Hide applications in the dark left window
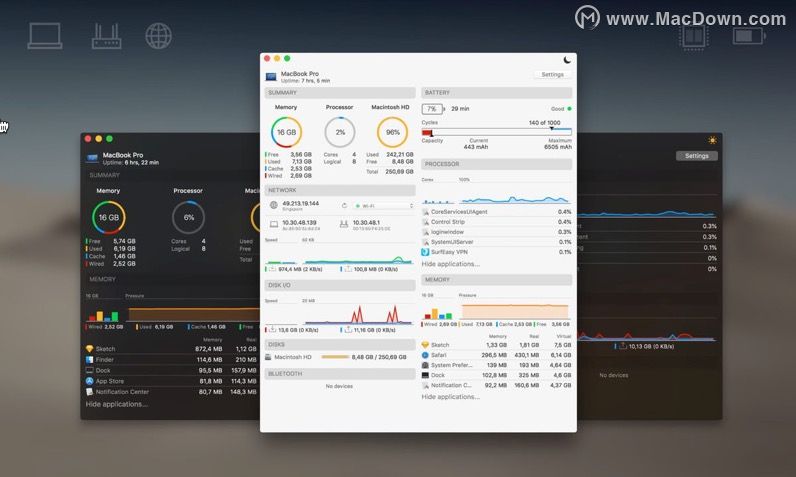Viewport: 796px width, 477px height. pos(117,404)
